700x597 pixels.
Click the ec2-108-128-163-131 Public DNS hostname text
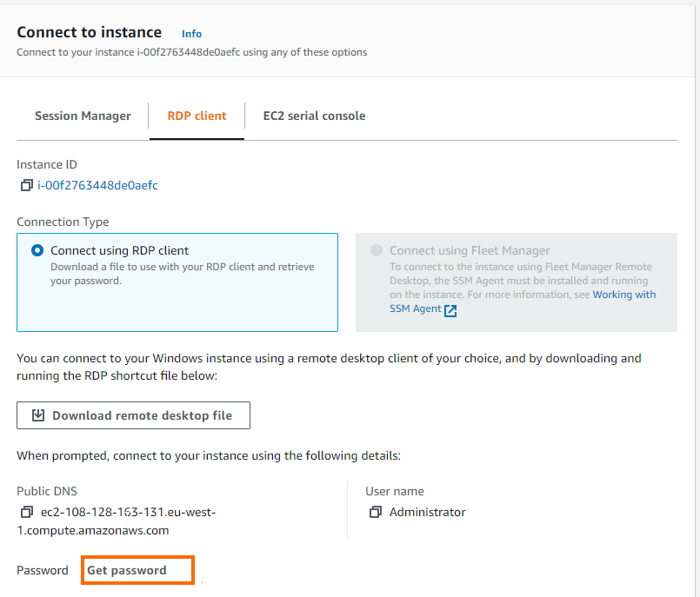point(127,512)
